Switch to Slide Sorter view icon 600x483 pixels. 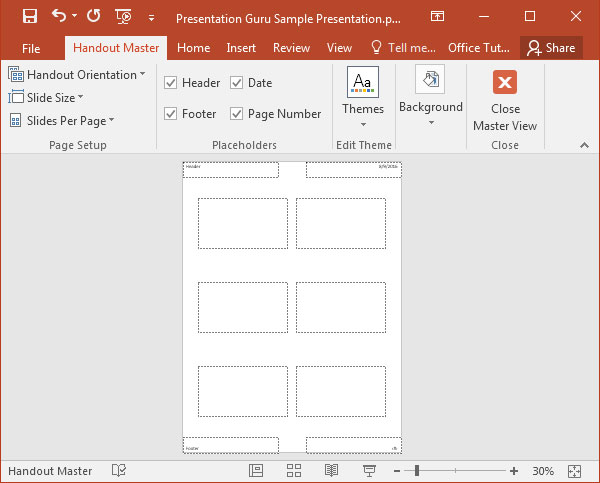[294, 471]
